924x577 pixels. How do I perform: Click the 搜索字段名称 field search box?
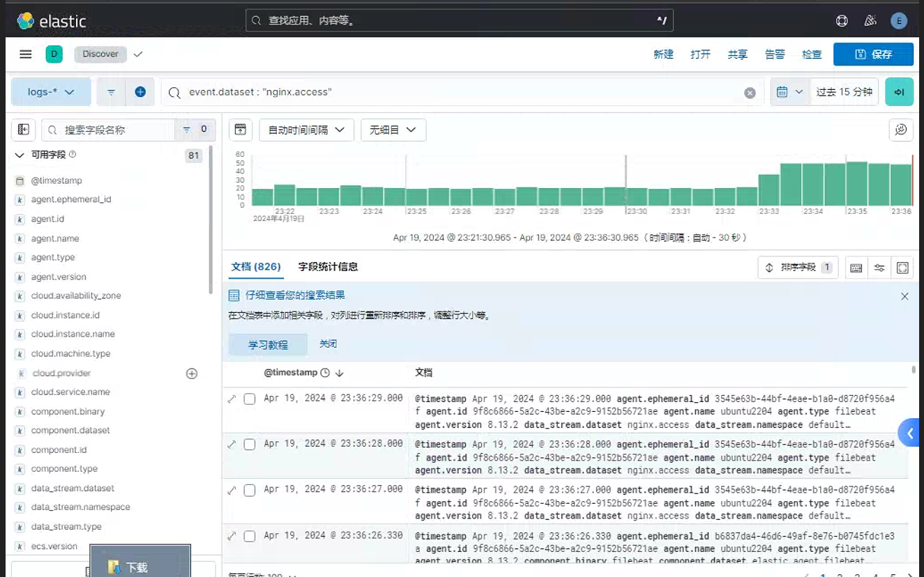[x=108, y=130]
